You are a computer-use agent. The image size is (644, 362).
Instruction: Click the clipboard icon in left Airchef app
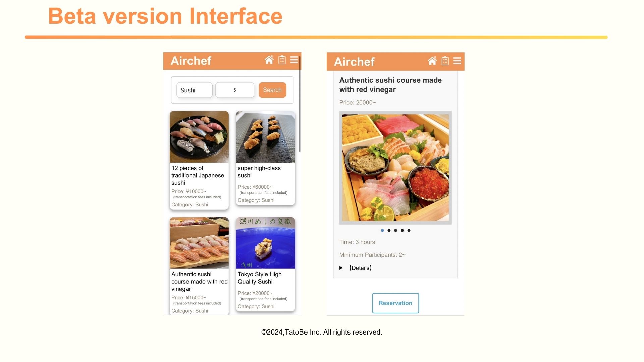pos(281,61)
